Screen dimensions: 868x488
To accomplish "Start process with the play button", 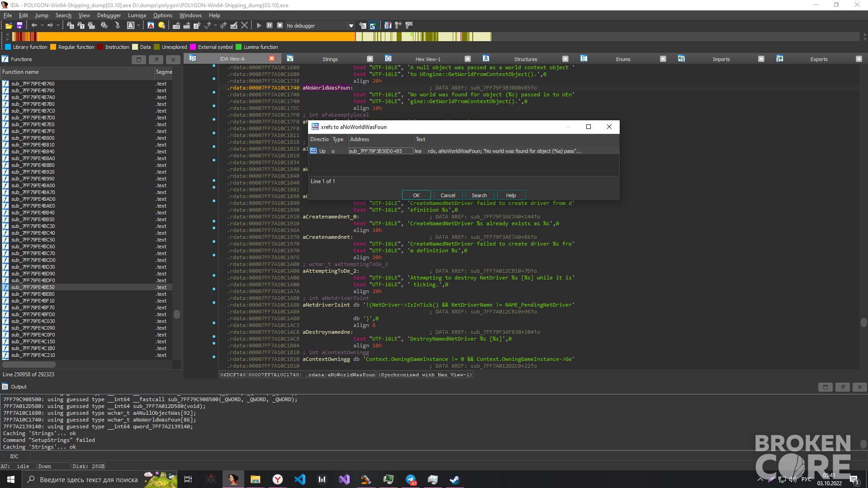I will [259, 26].
